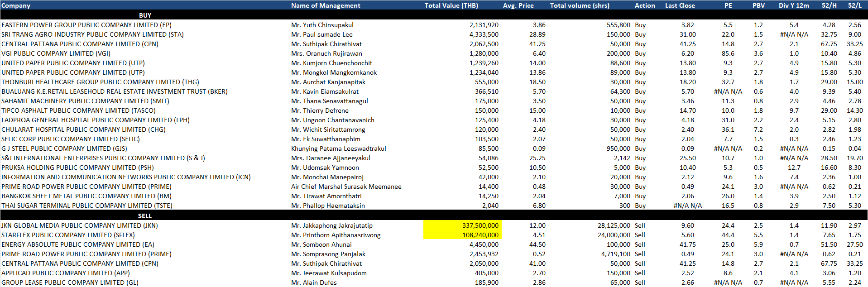Click the Total volume (shrs) header

coord(579,5)
